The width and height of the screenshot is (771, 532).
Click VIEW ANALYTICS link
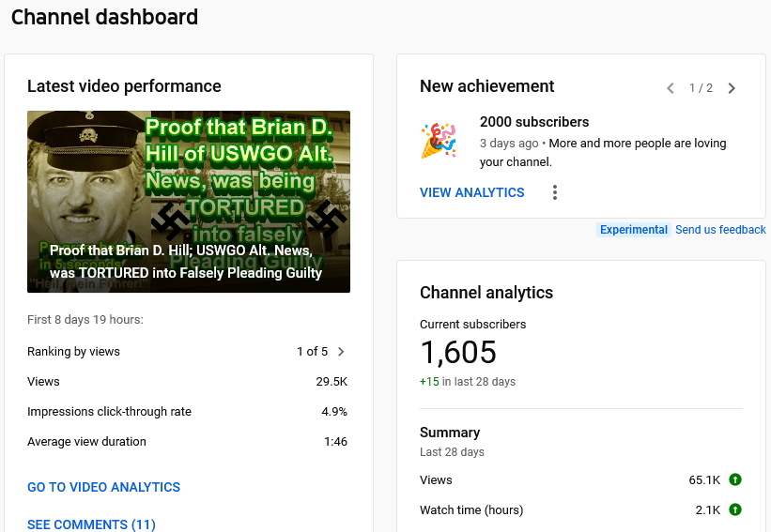[x=472, y=192]
